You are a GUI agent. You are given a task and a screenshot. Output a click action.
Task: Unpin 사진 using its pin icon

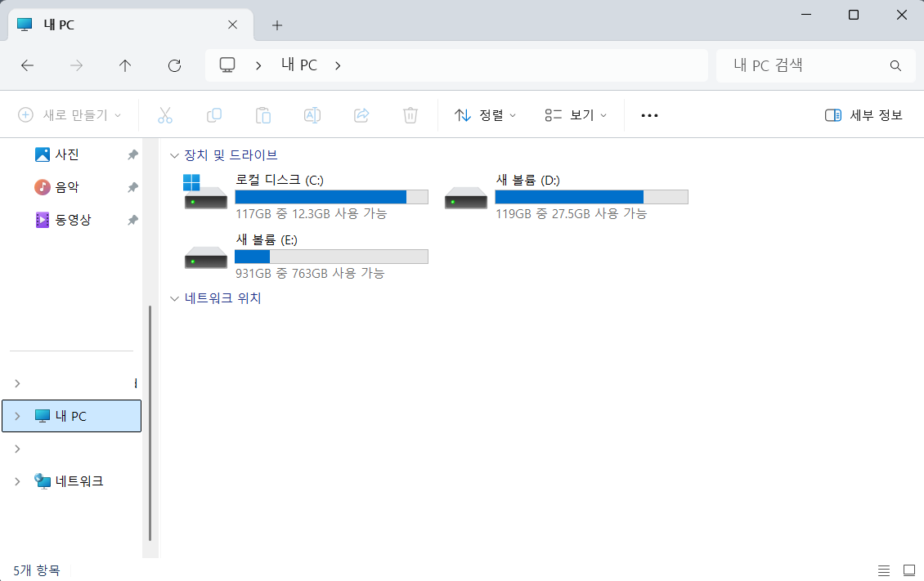(132, 154)
